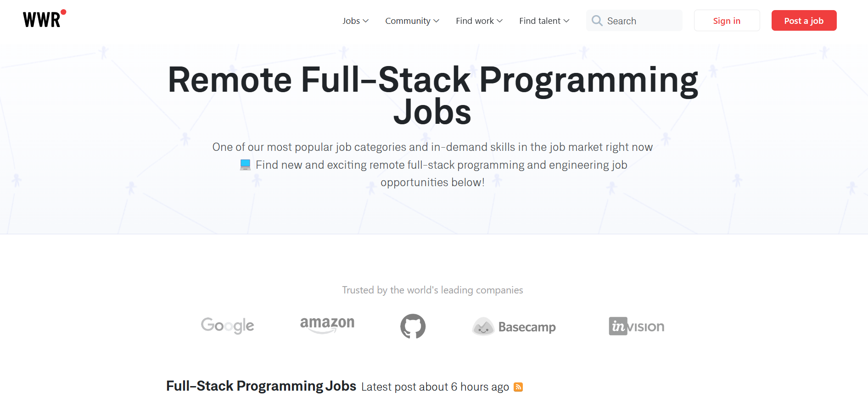Expand the Find work chevron
Screen dimensions: 868x398
[500, 21]
